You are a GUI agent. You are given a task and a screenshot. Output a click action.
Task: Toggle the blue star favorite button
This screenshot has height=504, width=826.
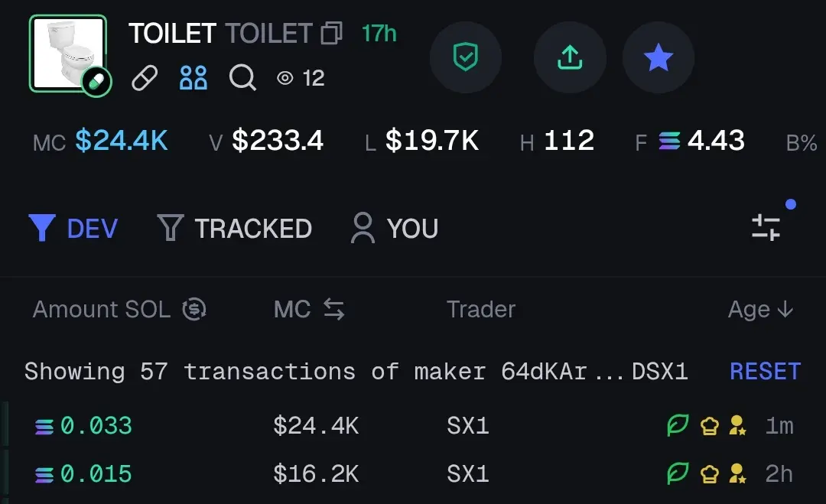659,57
